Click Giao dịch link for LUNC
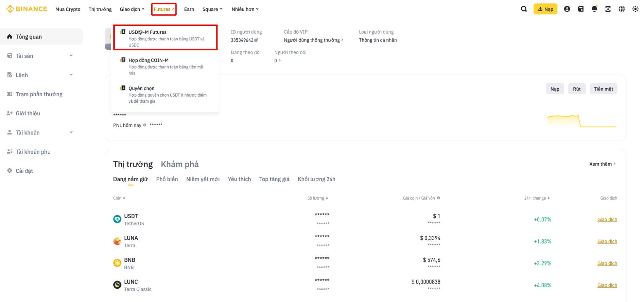644x302 pixels. [x=607, y=285]
